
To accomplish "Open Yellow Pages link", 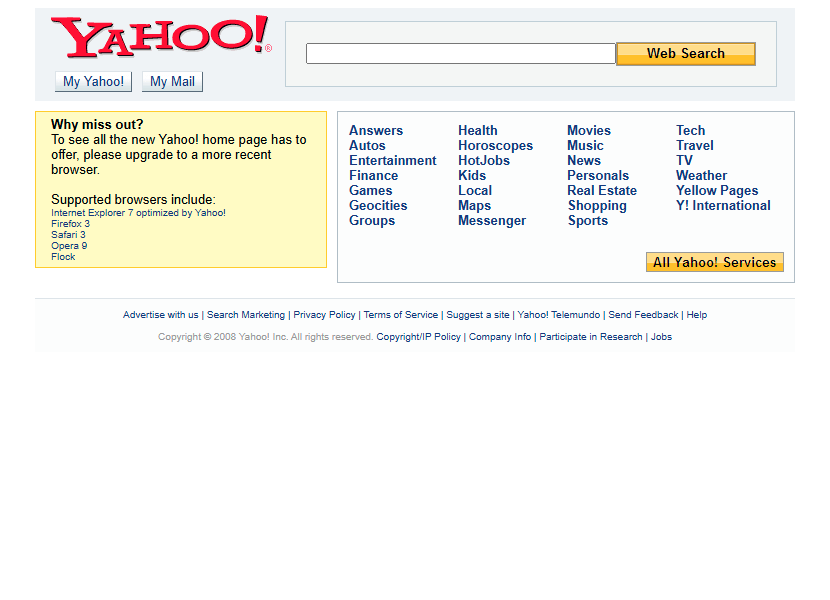I will coord(717,191).
